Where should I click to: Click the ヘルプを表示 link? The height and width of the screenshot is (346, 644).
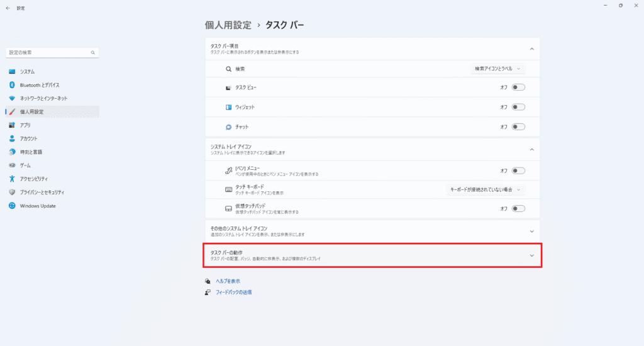click(228, 281)
